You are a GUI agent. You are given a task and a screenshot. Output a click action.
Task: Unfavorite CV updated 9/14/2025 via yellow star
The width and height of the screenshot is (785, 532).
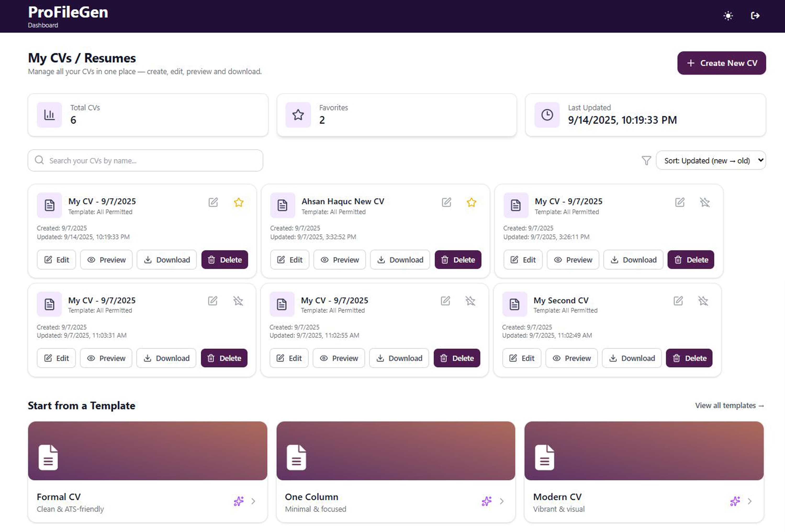[x=238, y=202]
